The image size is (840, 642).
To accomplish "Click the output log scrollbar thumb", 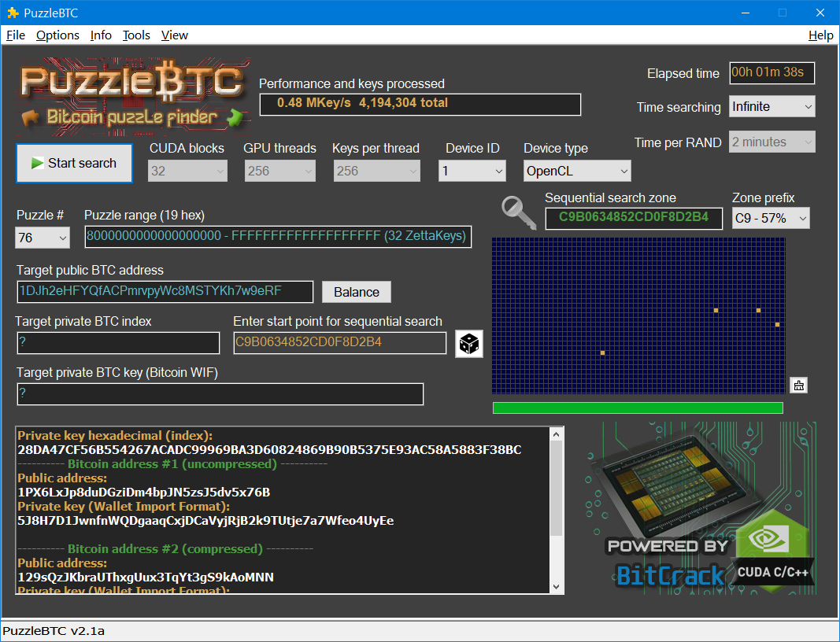I will coord(556,489).
